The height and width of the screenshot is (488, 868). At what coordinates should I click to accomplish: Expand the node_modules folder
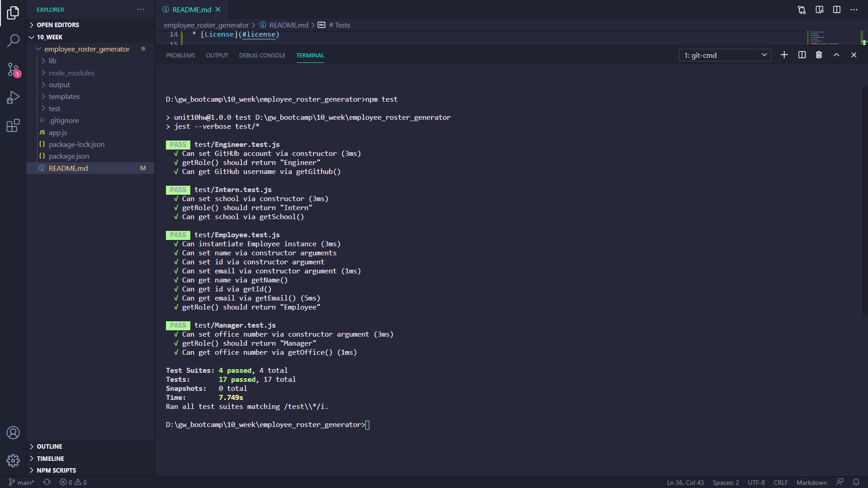coord(71,73)
